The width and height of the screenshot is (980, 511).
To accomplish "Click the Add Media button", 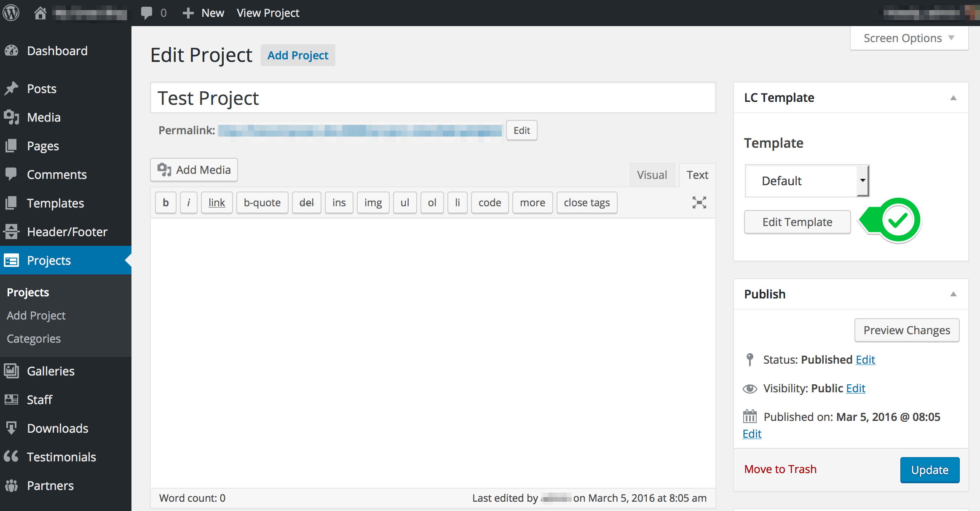I will click(x=194, y=170).
